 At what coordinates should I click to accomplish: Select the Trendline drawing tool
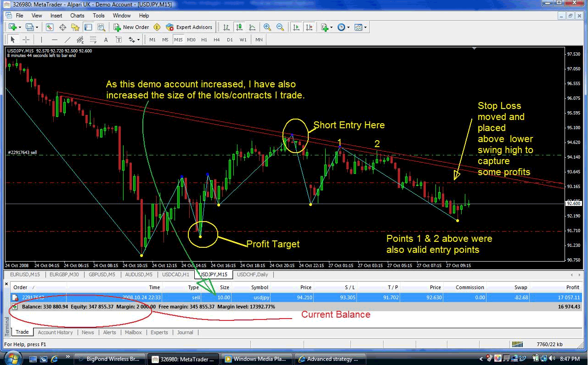pyautogui.click(x=67, y=40)
